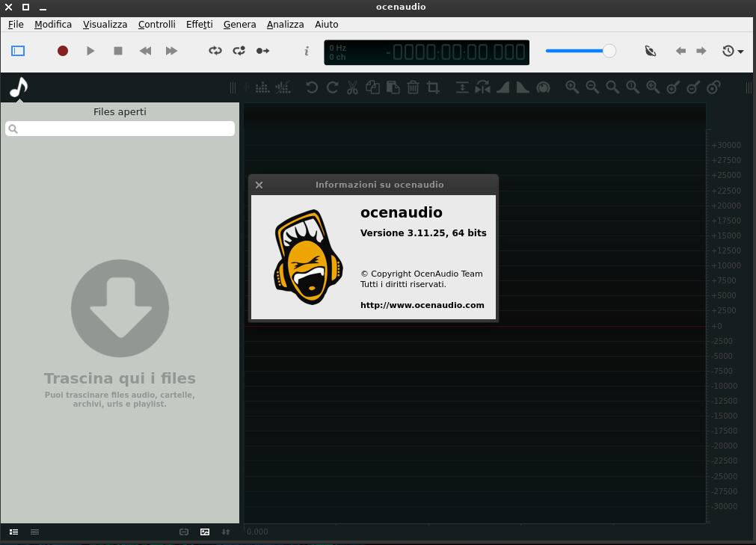Open Modifica menu

click(x=53, y=24)
